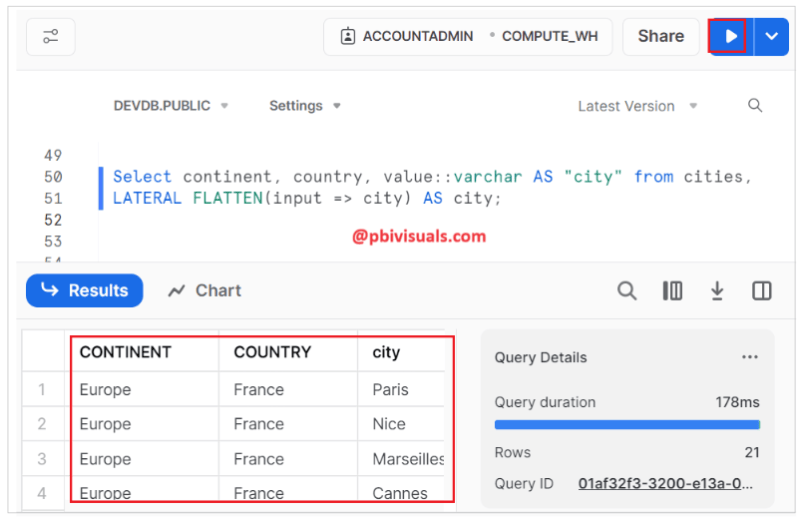Click the Rows count value 21
800x518 pixels.
[x=752, y=452]
